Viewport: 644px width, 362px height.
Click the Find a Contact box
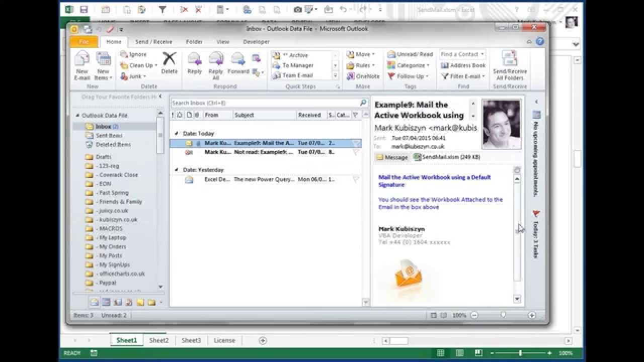pos(462,54)
